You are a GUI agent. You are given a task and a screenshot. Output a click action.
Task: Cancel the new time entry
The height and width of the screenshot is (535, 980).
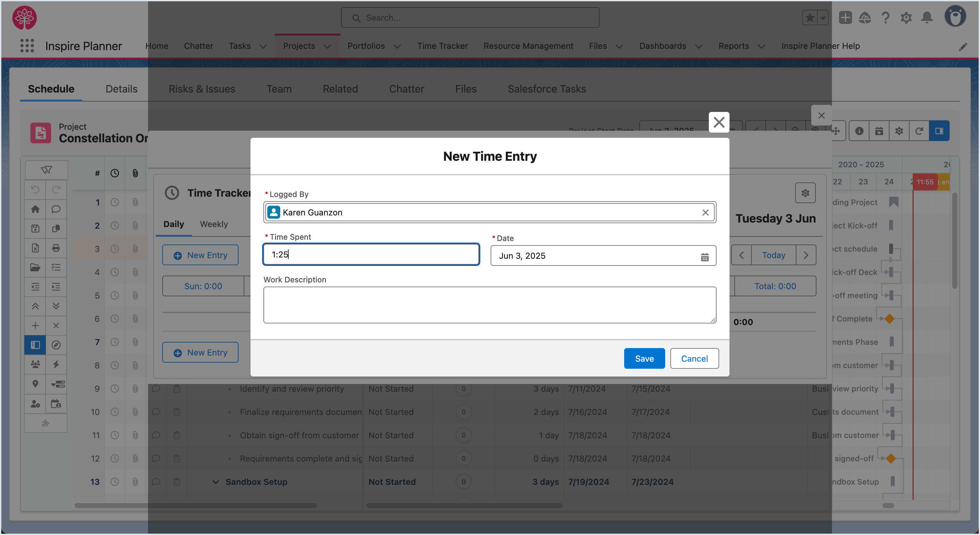tap(694, 358)
